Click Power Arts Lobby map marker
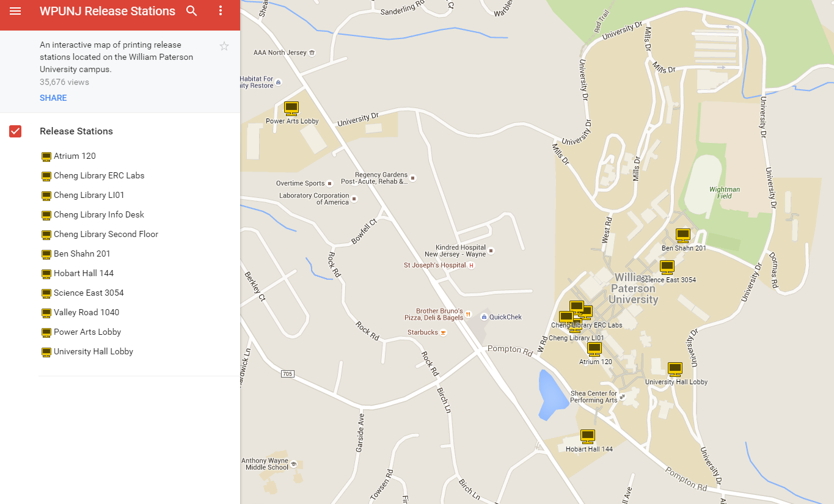 point(291,109)
